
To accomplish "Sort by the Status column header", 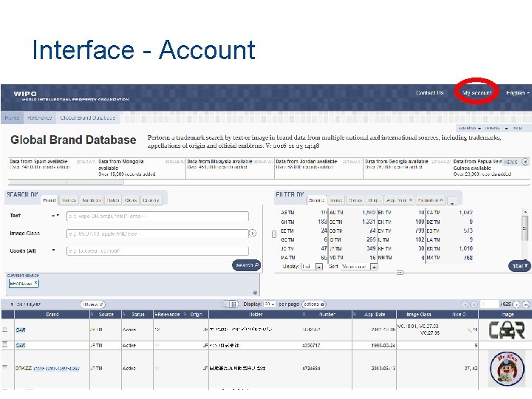I will coord(137,315).
